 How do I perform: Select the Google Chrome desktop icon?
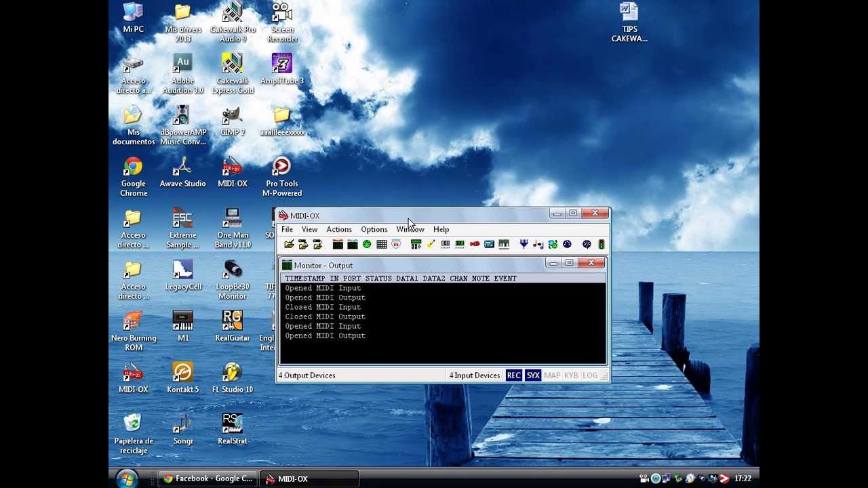(134, 177)
